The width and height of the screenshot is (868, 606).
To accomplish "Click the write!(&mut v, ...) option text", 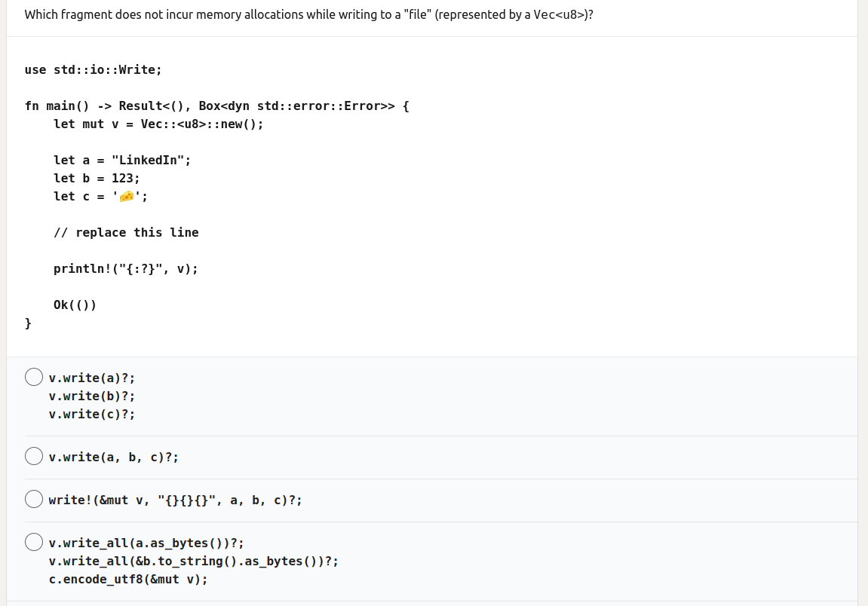I will point(174,500).
